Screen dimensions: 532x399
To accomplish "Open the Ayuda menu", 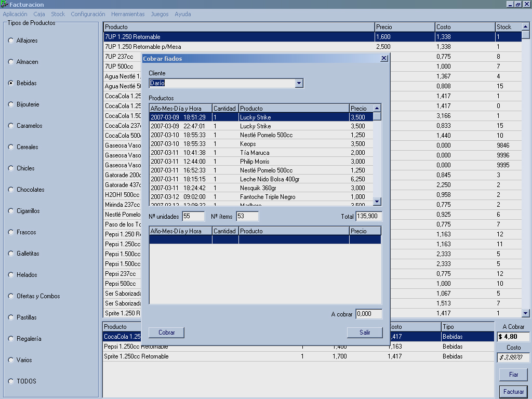I will tap(183, 14).
